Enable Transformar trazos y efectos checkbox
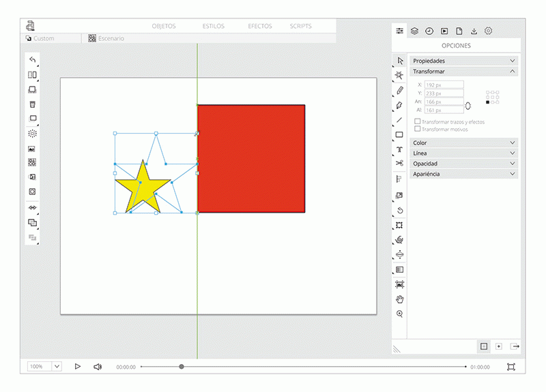The image size is (546, 392). 418,122
